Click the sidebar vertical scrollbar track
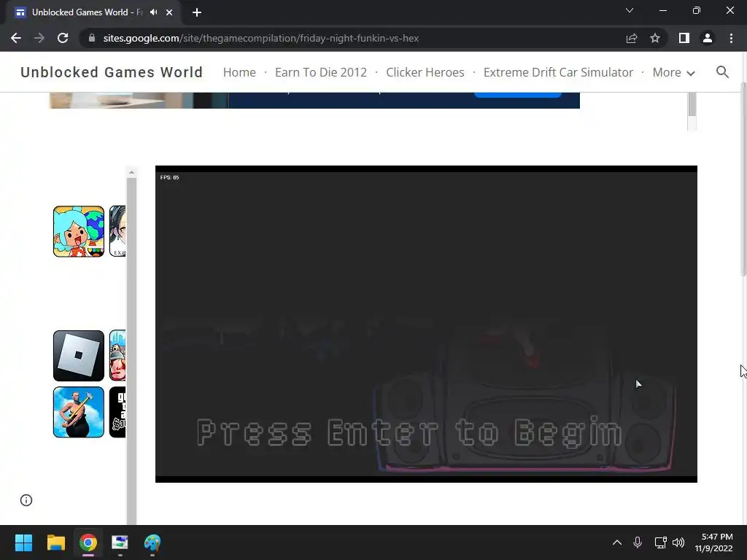The image size is (747, 560). pos(131,351)
